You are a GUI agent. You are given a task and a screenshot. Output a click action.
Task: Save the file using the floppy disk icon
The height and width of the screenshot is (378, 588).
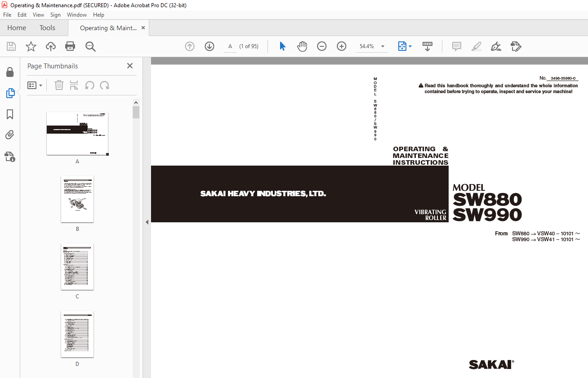(11, 46)
